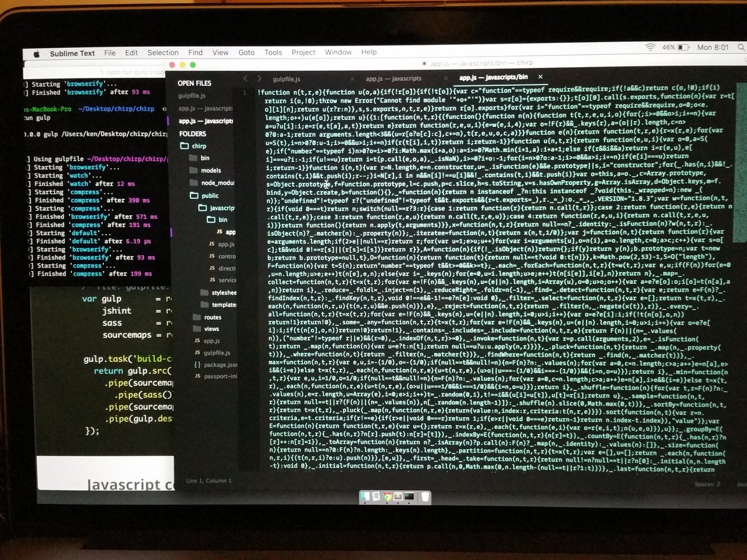The width and height of the screenshot is (747, 560).
Task: Open the services JS file in sidebar
Action: [x=222, y=280]
